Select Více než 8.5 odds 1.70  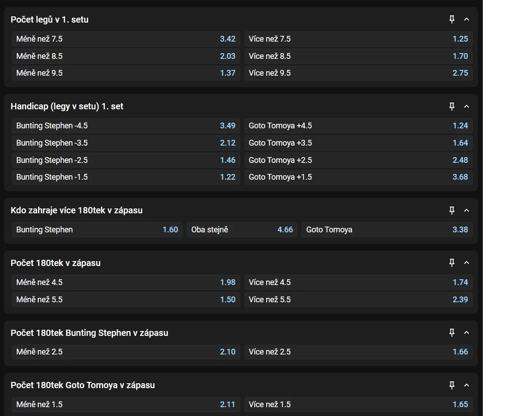[358, 56]
